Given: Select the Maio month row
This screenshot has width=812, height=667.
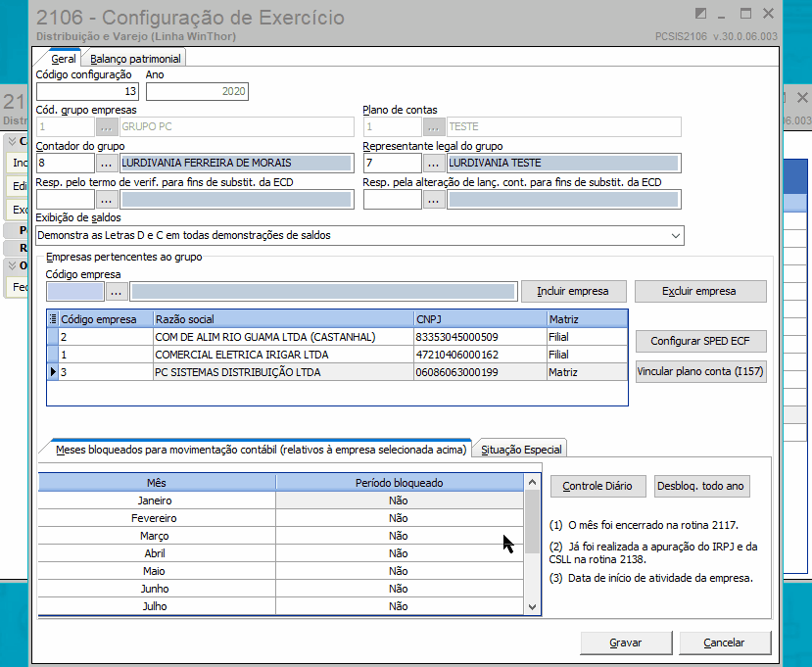Looking at the screenshot, I should [x=281, y=571].
